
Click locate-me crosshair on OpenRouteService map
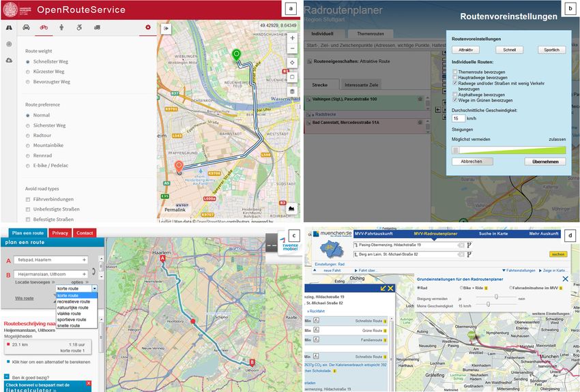tap(292, 63)
